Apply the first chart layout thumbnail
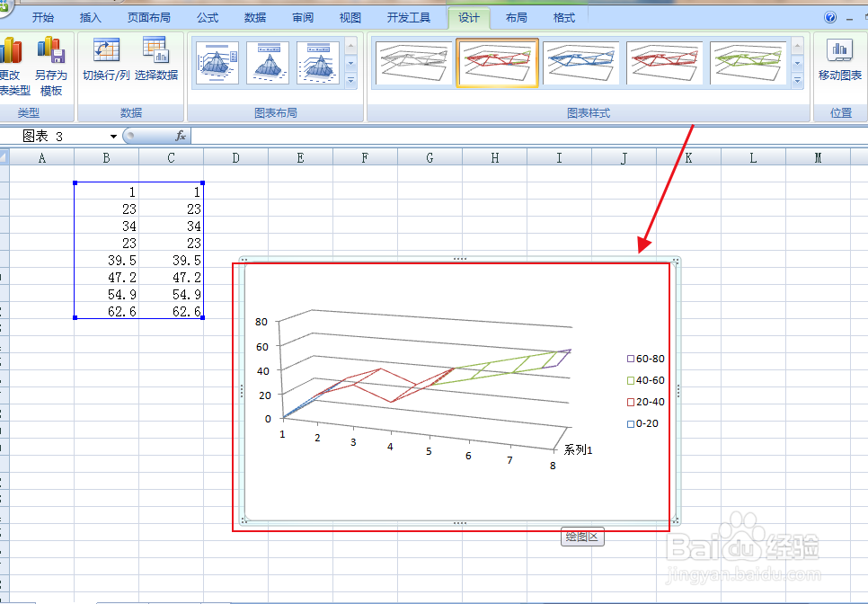This screenshot has height=604, width=868. [x=217, y=63]
